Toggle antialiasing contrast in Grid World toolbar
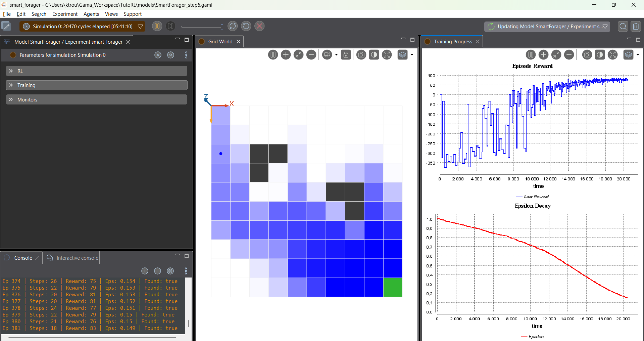Screen dimensions: 644x341 tap(374, 55)
